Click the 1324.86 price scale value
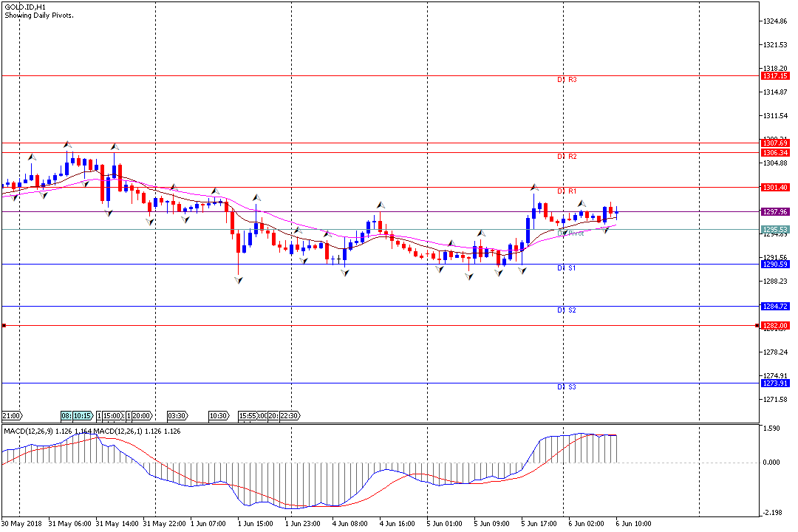The height and width of the screenshot is (532, 798). 775,21
